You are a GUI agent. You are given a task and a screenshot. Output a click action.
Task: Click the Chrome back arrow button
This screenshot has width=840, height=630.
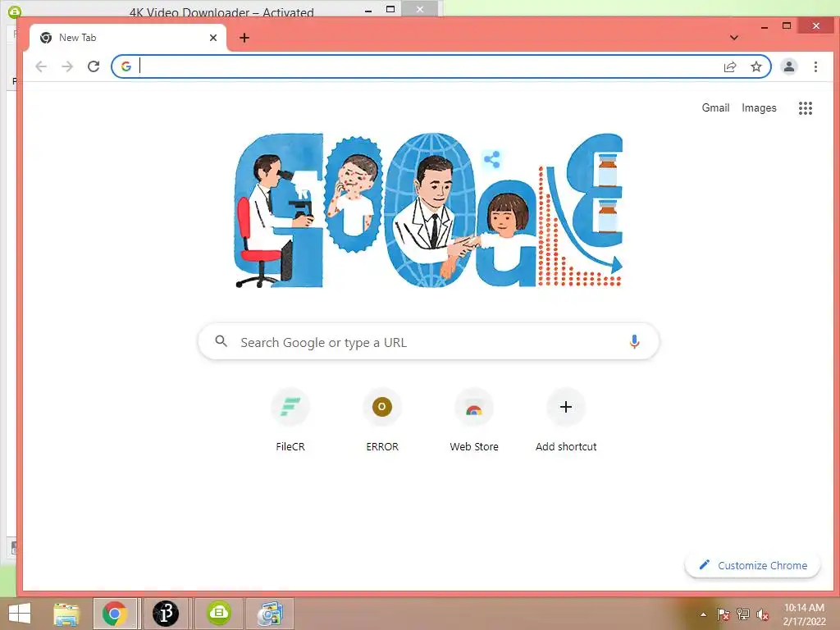tap(41, 66)
